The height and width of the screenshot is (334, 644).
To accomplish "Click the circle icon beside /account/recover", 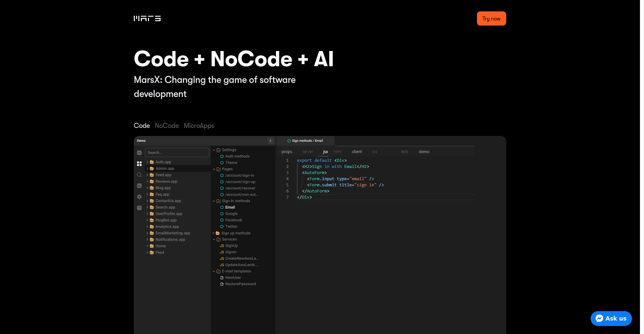I will point(222,188).
